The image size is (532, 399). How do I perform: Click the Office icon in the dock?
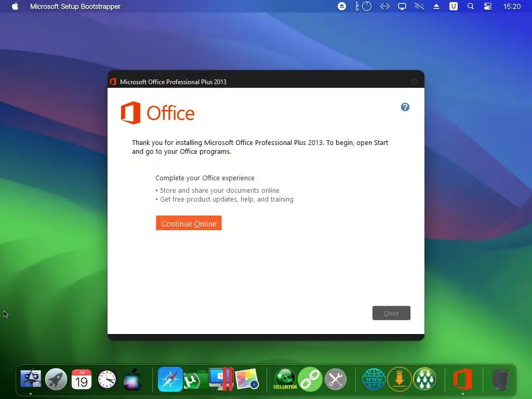pyautogui.click(x=463, y=379)
